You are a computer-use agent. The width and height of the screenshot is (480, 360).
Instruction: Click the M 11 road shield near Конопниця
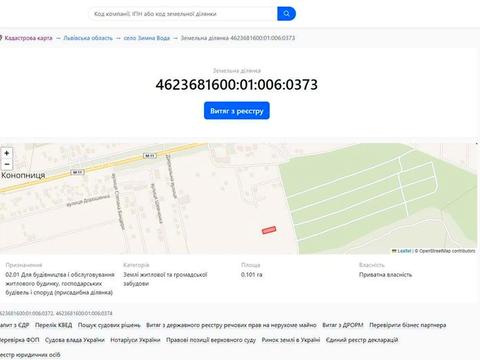coord(77,172)
